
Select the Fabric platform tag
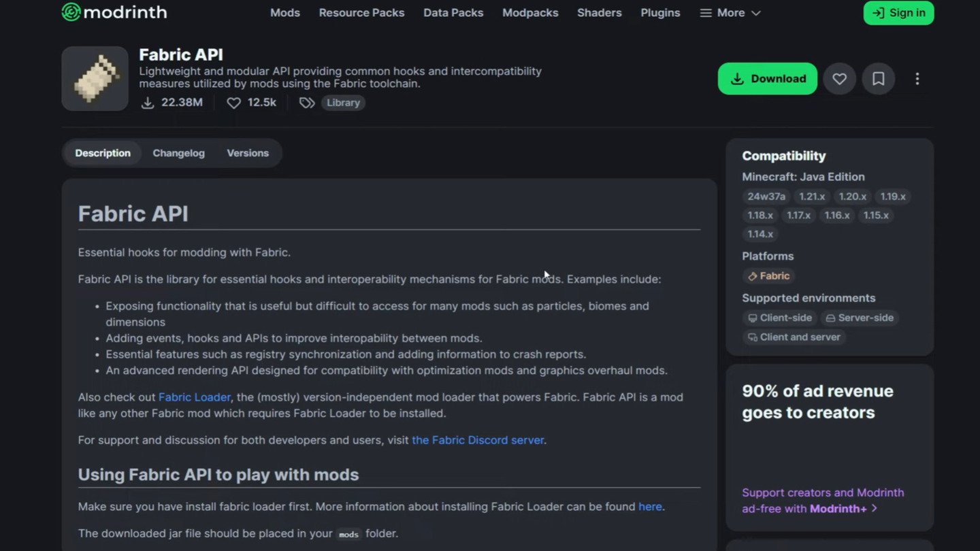pyautogui.click(x=768, y=276)
